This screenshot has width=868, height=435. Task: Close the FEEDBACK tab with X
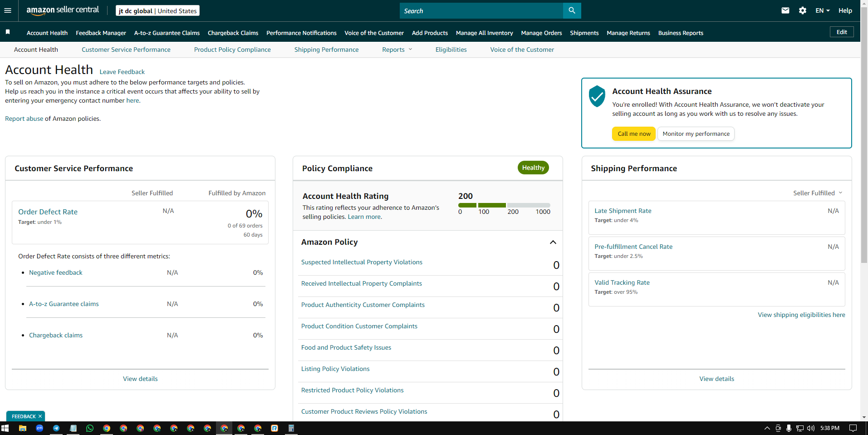click(x=40, y=416)
